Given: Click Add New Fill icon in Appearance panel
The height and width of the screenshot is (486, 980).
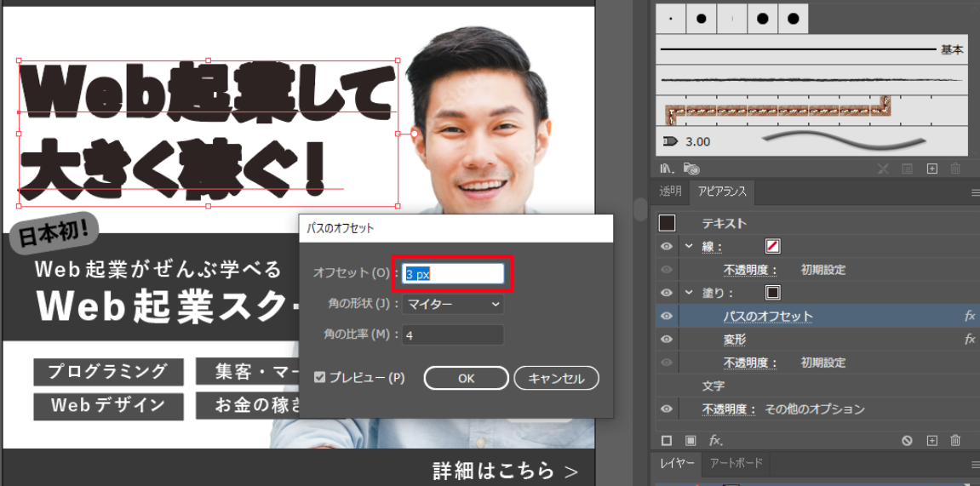Looking at the screenshot, I should point(691,440).
